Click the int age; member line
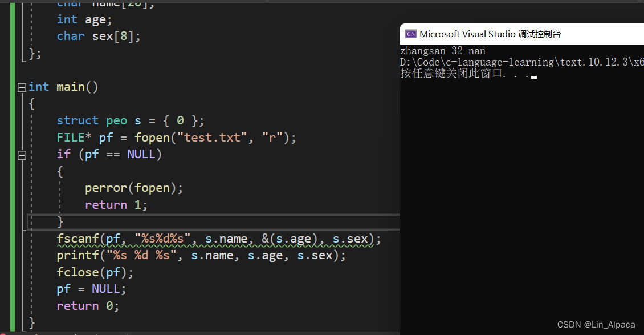Screen dimensions: 644x335 point(84,20)
